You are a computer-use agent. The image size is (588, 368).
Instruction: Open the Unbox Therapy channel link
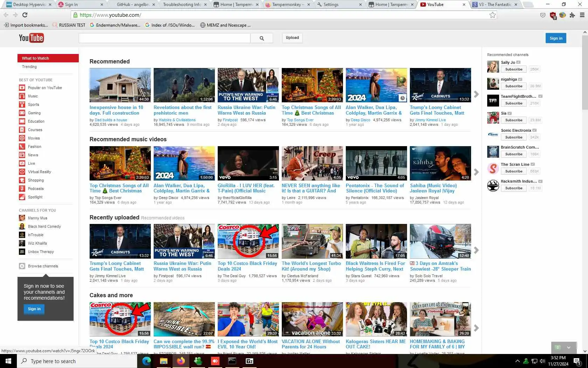(x=41, y=252)
